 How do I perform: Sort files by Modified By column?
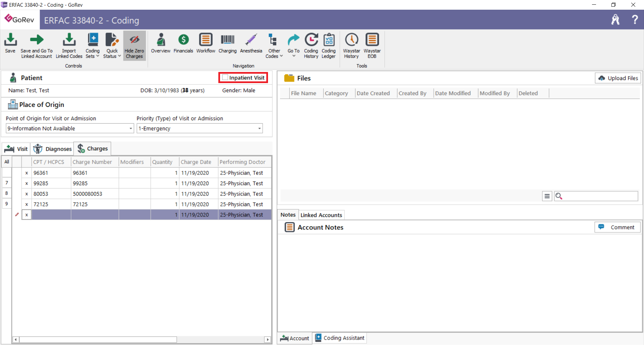point(497,93)
